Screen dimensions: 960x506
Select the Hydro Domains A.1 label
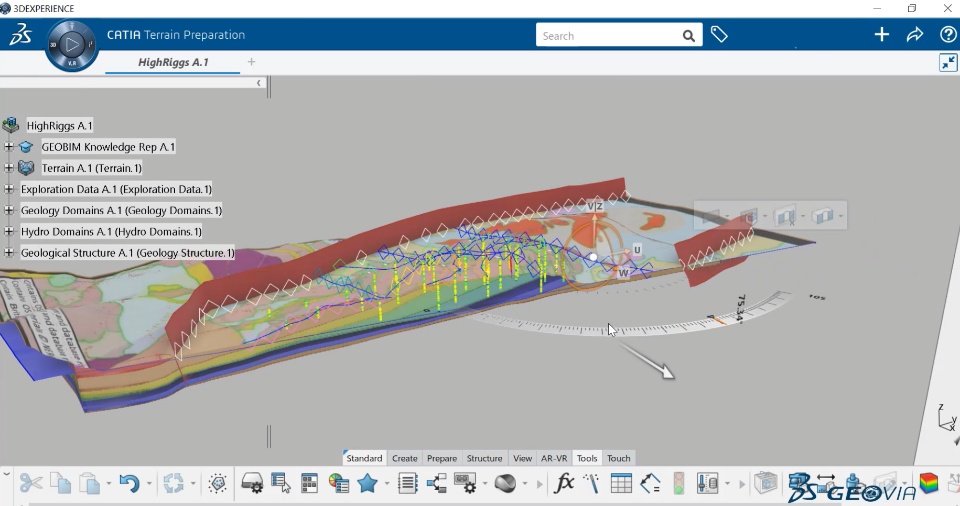pos(111,232)
